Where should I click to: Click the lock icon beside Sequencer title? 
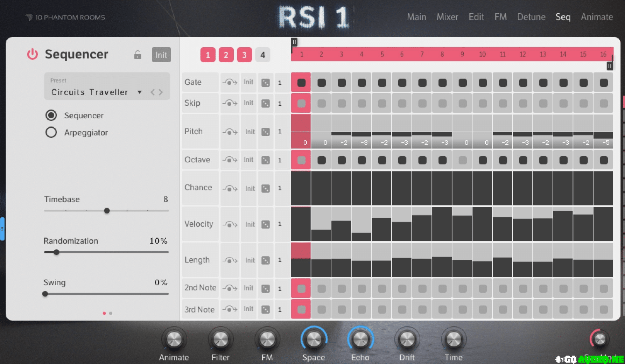(x=138, y=55)
